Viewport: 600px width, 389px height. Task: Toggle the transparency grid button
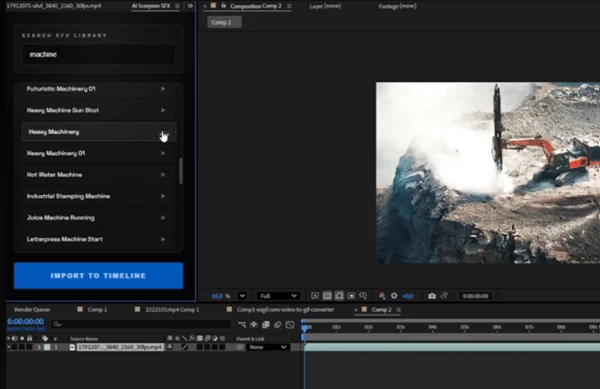point(327,296)
